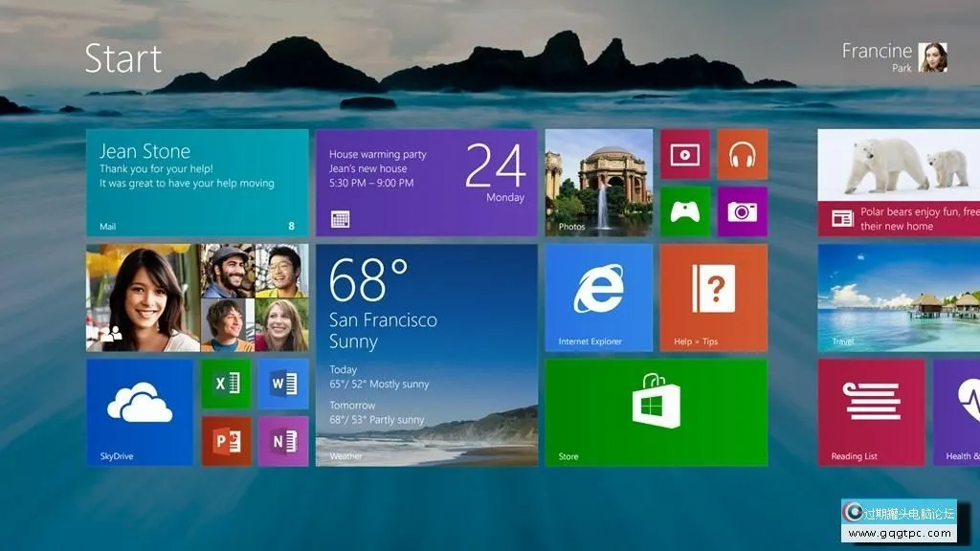
Task: Open the Camera tile
Action: pos(742,211)
